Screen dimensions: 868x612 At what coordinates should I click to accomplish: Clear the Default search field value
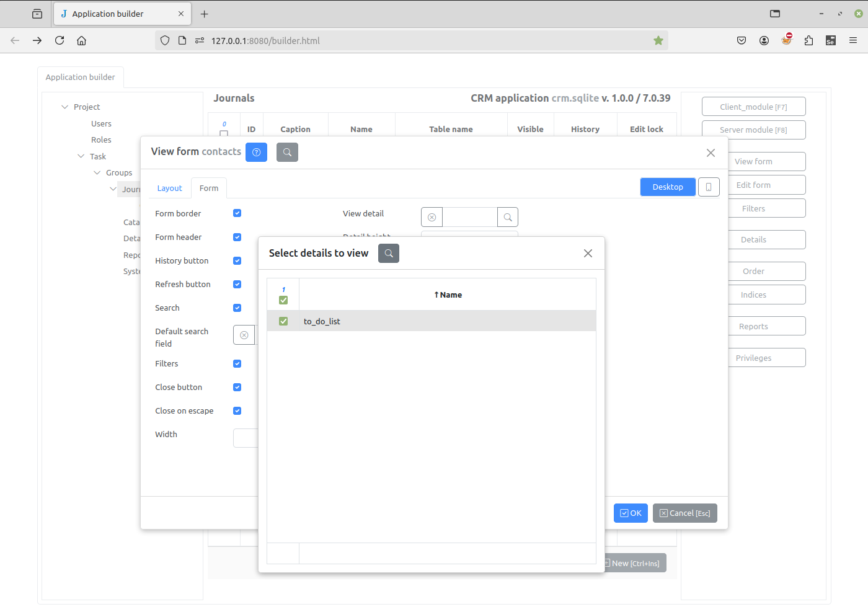pos(244,335)
